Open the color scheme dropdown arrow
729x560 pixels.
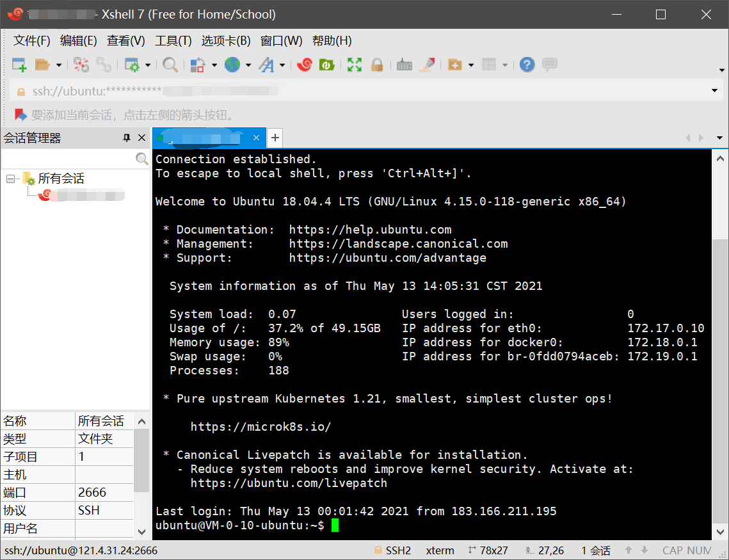(214, 65)
